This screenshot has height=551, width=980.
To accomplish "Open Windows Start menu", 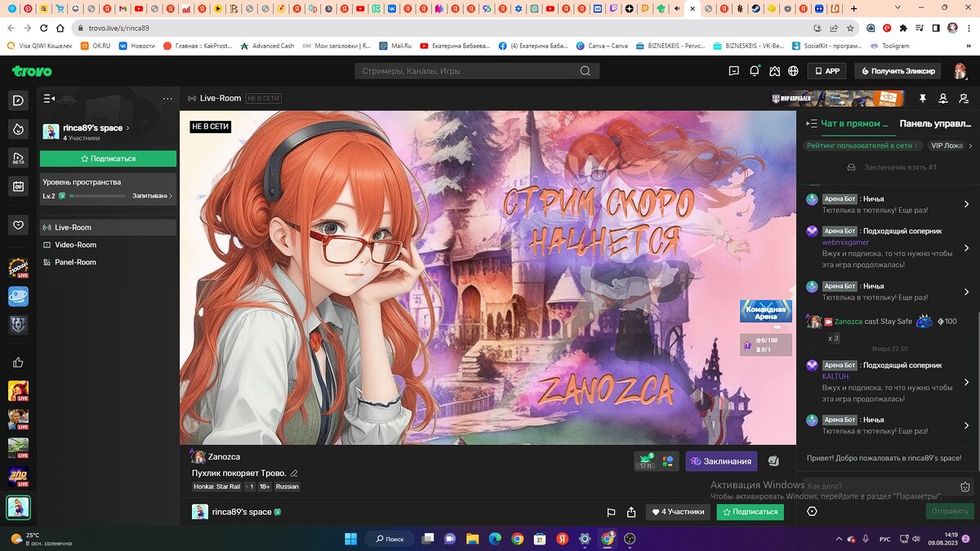I will [x=351, y=539].
